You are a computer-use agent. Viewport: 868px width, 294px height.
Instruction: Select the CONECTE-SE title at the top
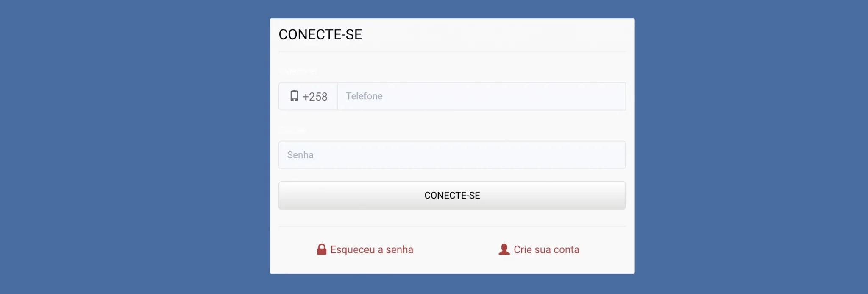[320, 35]
